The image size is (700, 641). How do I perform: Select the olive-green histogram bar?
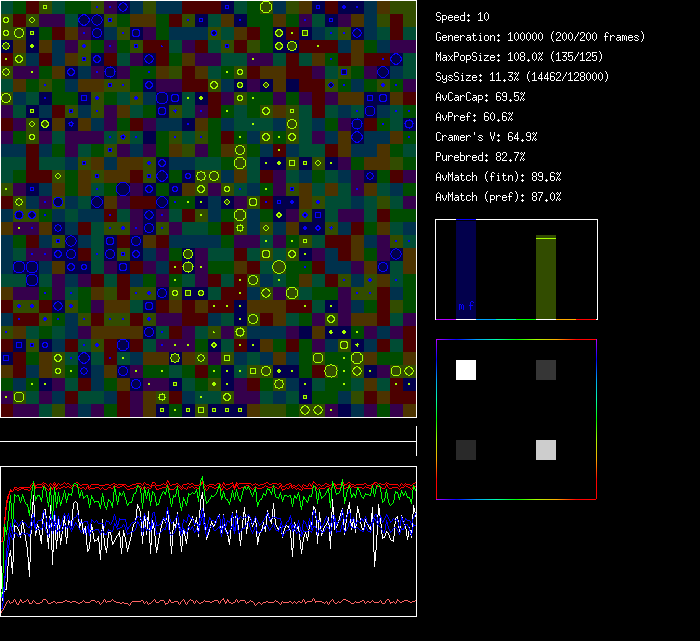[x=545, y=278]
